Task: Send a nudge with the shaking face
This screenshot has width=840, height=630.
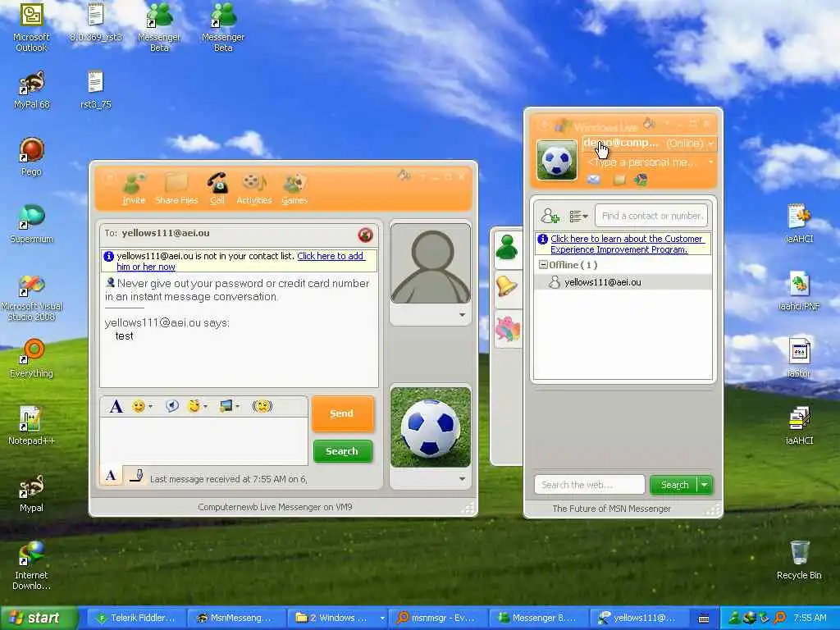Action: click(x=262, y=406)
